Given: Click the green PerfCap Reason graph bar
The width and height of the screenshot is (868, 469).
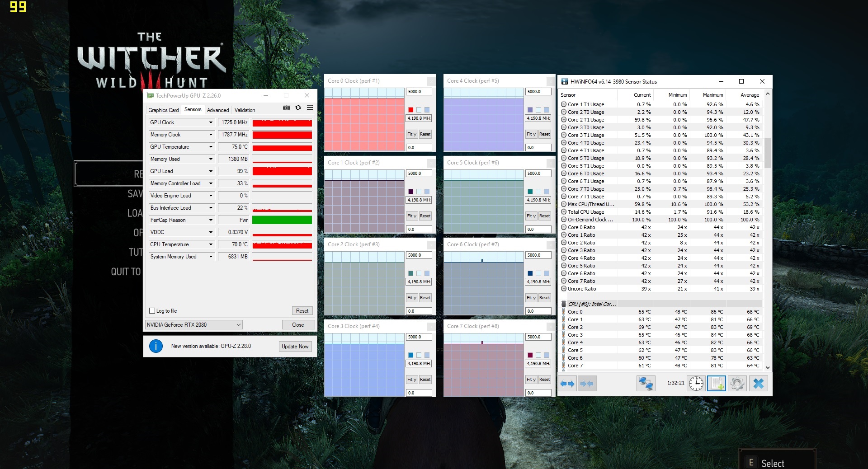Looking at the screenshot, I should pos(282,220).
